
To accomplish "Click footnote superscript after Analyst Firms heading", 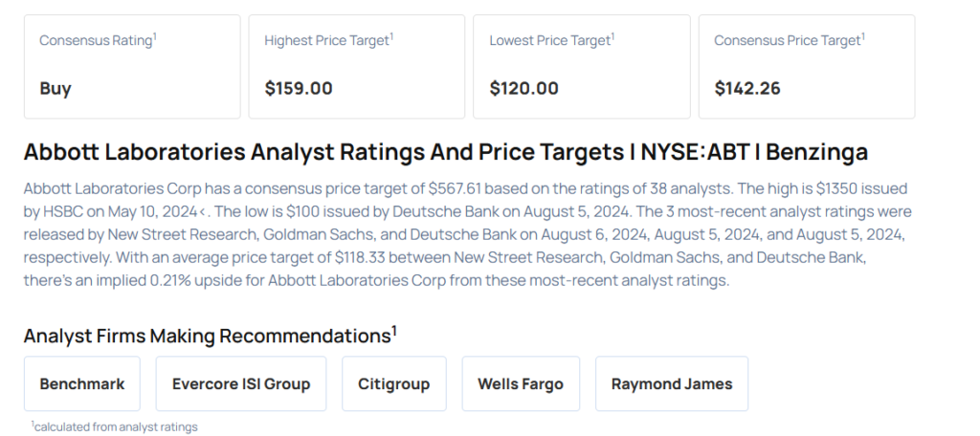I will (x=394, y=331).
